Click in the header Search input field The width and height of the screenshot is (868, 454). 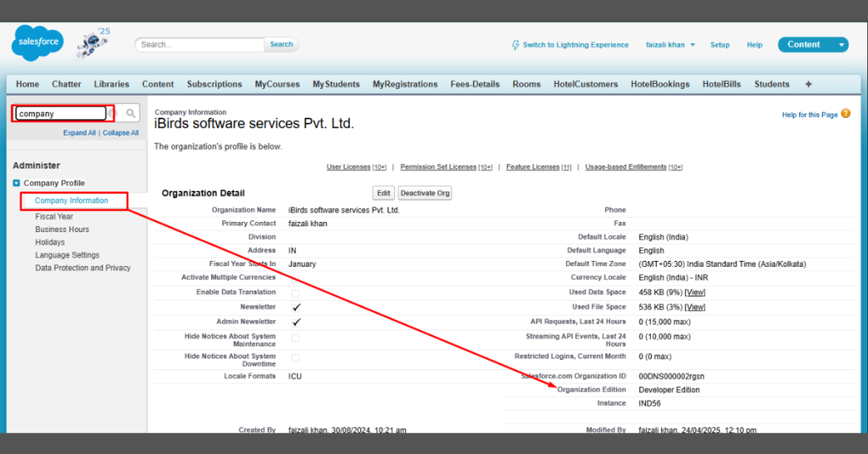(199, 45)
